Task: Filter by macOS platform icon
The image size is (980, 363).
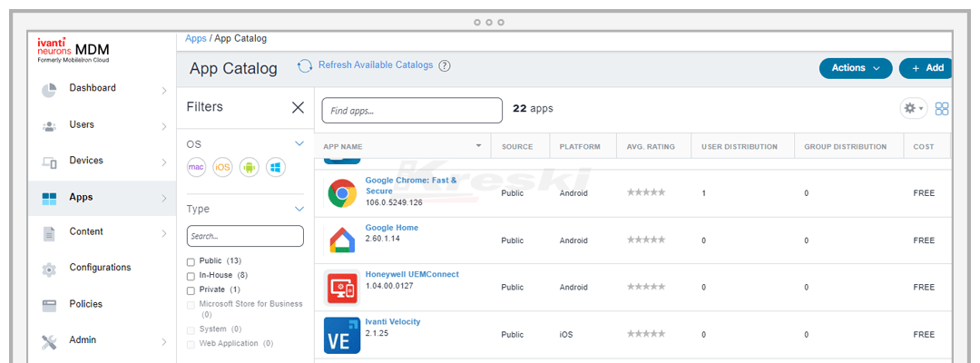Action: tap(196, 167)
